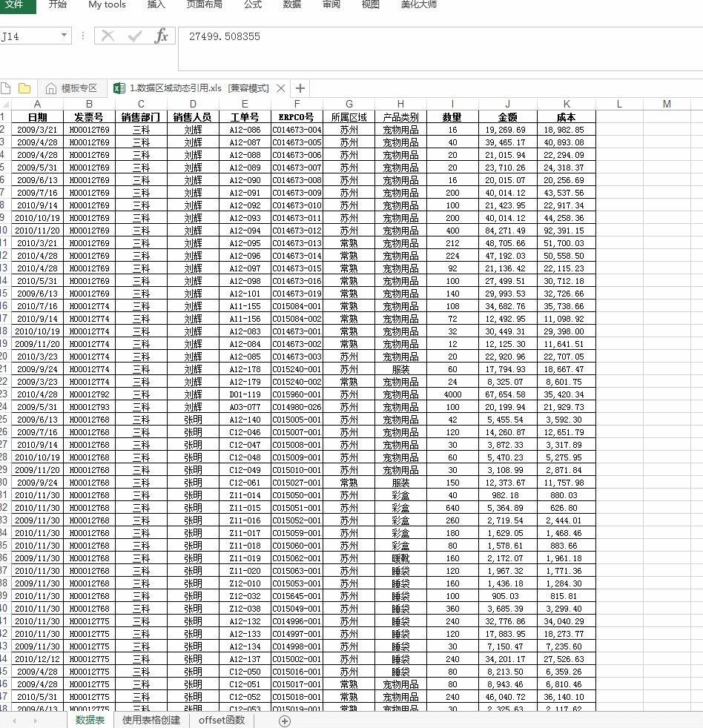Switch to the 公式 ribbon tab

[253, 4]
